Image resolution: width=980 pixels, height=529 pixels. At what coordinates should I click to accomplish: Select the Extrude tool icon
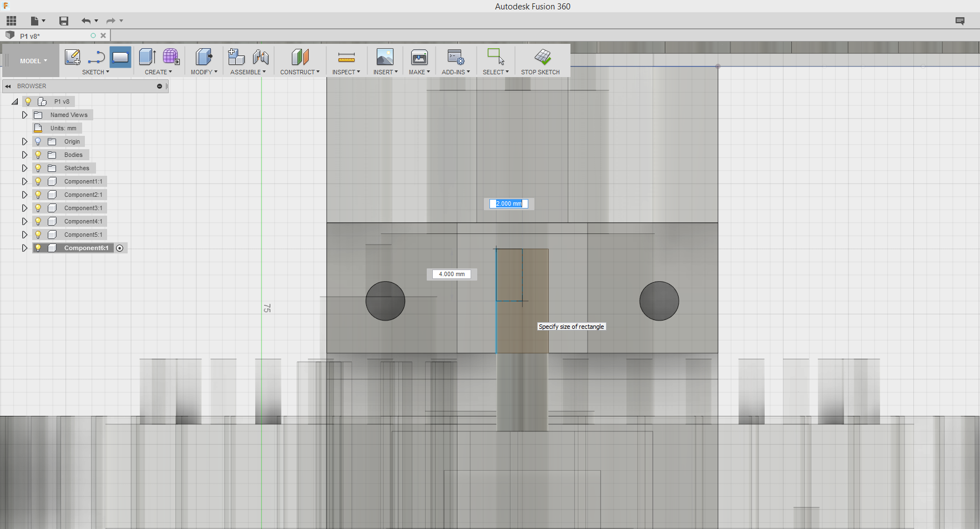click(x=148, y=57)
